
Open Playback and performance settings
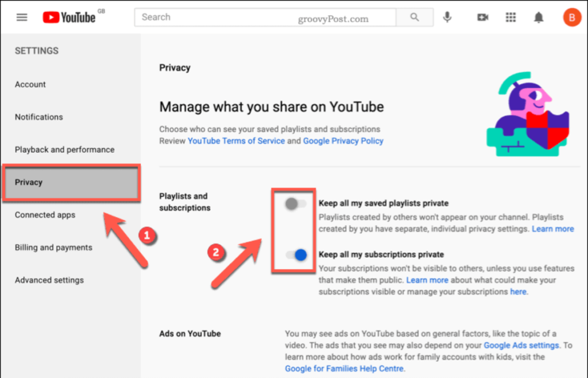[x=64, y=150]
